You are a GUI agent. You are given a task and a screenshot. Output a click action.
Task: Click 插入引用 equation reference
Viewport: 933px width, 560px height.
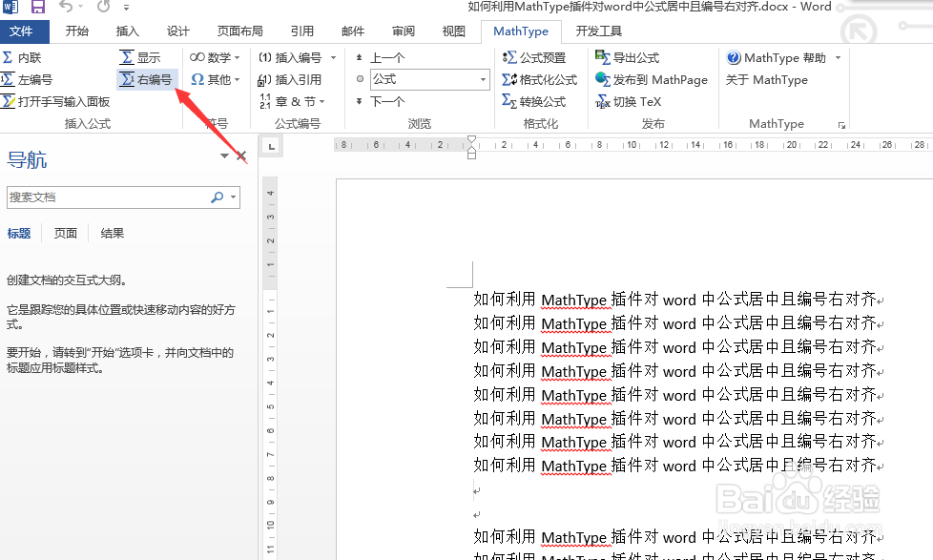[x=290, y=80]
